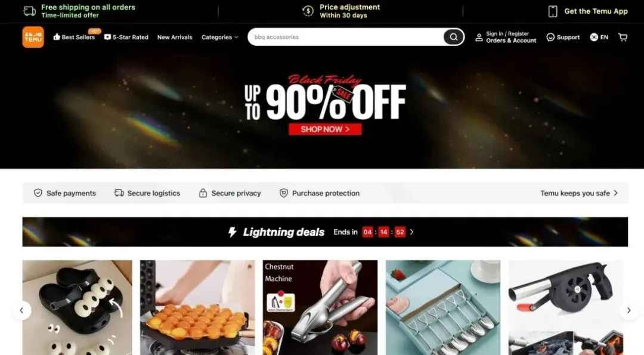This screenshot has height=355, width=644.
Task: Open the shopping cart icon
Action: [x=623, y=37]
